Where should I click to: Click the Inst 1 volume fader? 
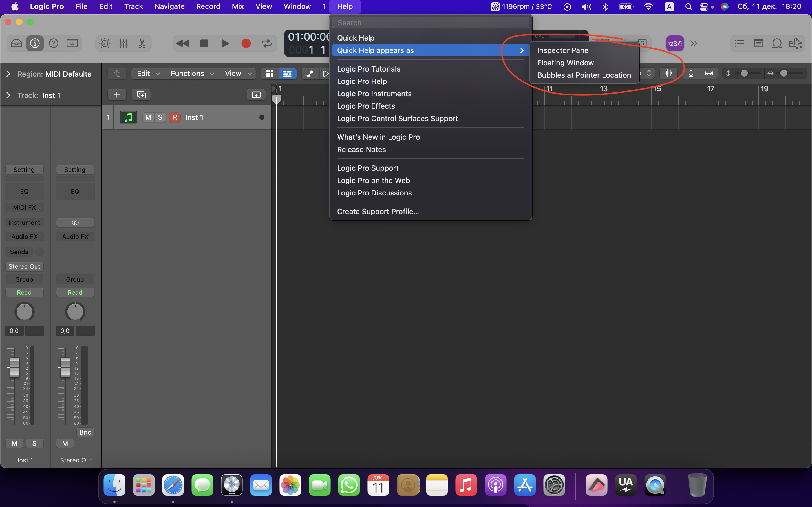[x=14, y=367]
